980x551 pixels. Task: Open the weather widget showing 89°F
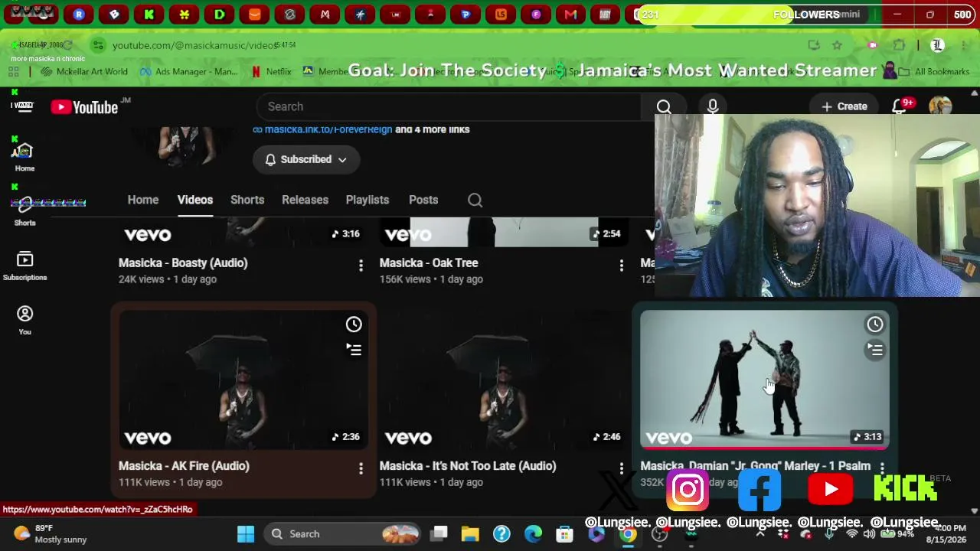click(x=51, y=534)
